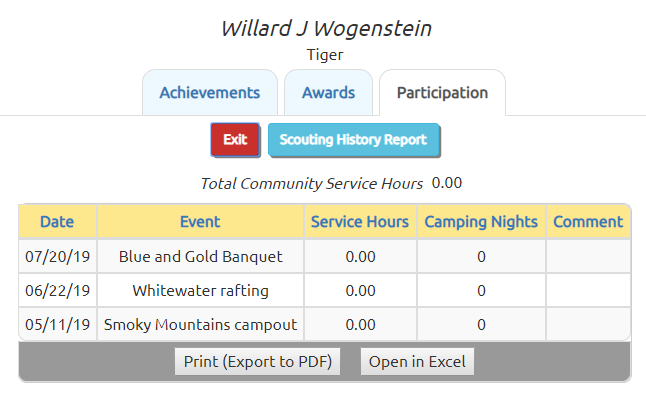646x406 pixels.
Task: Select the Blue and Gold Banquet event
Action: tap(201, 256)
